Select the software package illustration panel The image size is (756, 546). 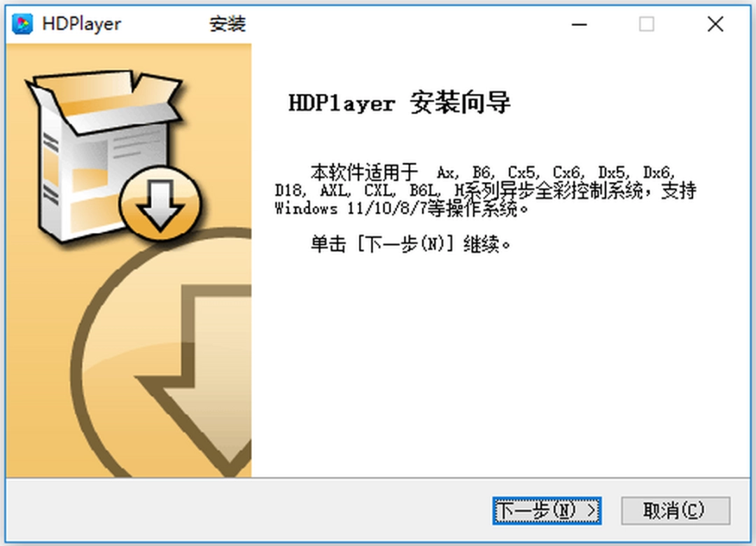[x=128, y=259]
